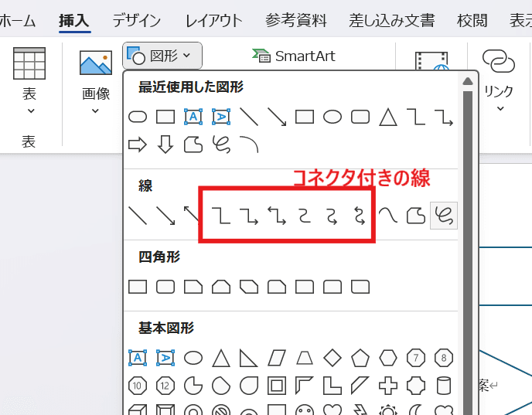The height and width of the screenshot is (415, 532).
Task: Select the right block arrow in recent shapes
Action: 137,144
